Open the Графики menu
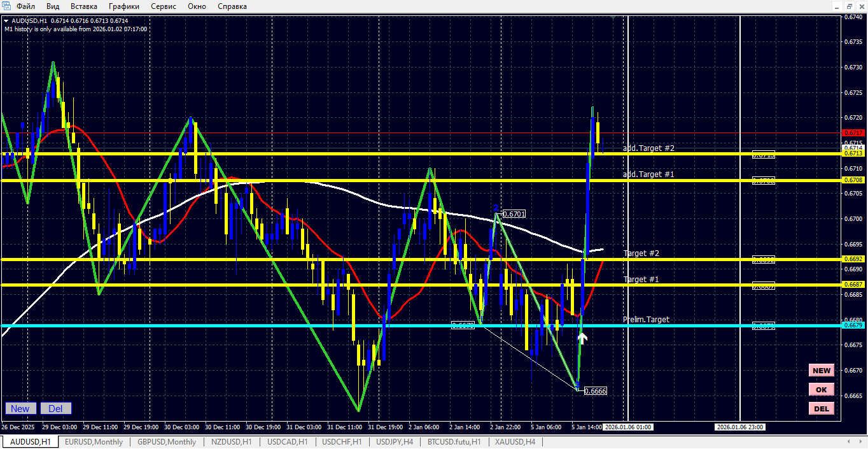The width and height of the screenshot is (868, 449). pos(124,6)
